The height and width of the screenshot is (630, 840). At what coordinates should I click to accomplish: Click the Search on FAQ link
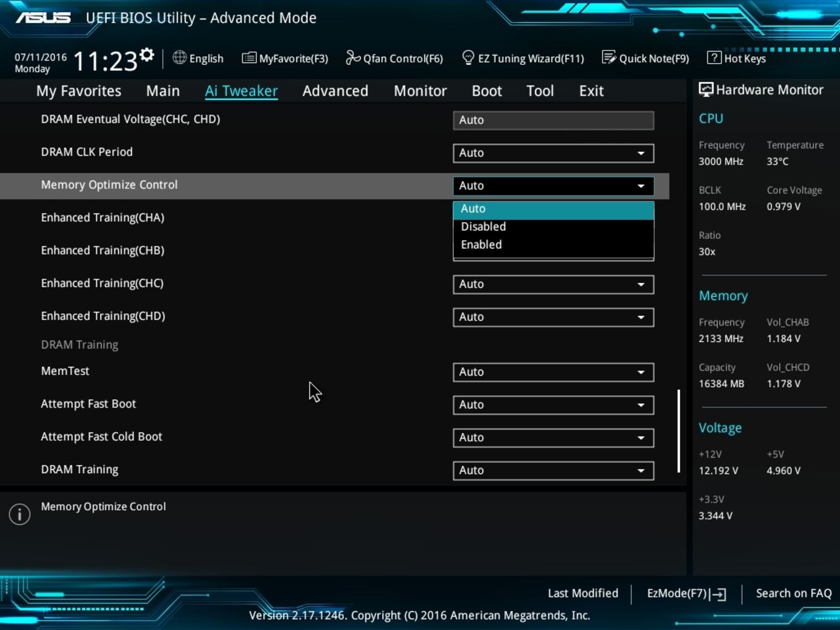tap(794, 593)
